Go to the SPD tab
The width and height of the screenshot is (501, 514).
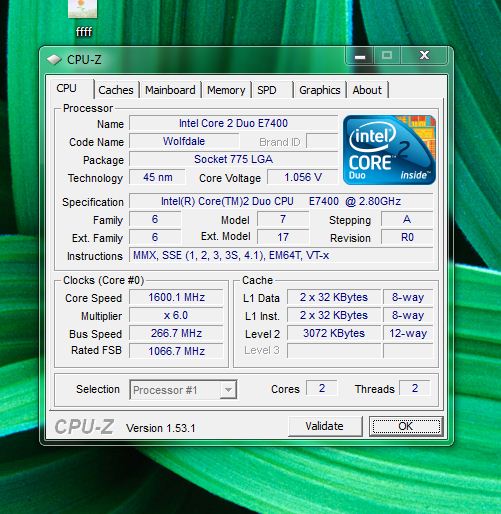tap(272, 90)
